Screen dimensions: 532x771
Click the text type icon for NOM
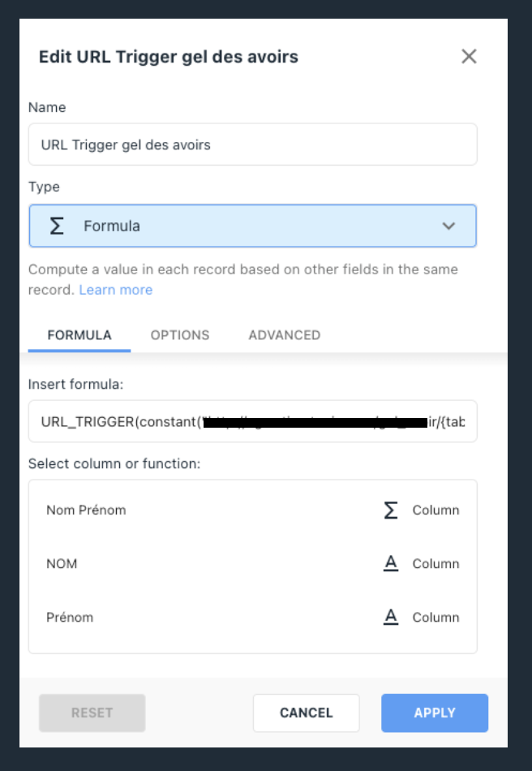391,563
